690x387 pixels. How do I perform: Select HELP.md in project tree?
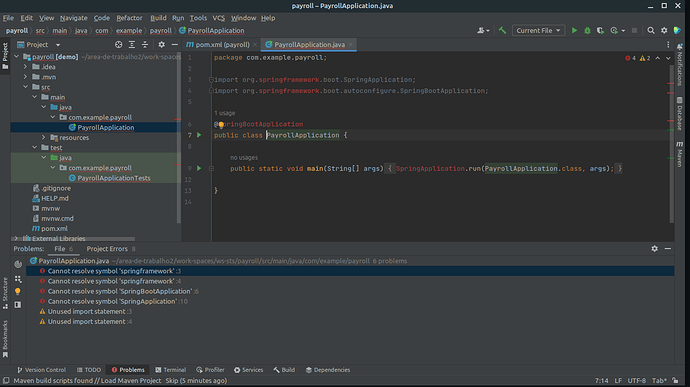55,198
